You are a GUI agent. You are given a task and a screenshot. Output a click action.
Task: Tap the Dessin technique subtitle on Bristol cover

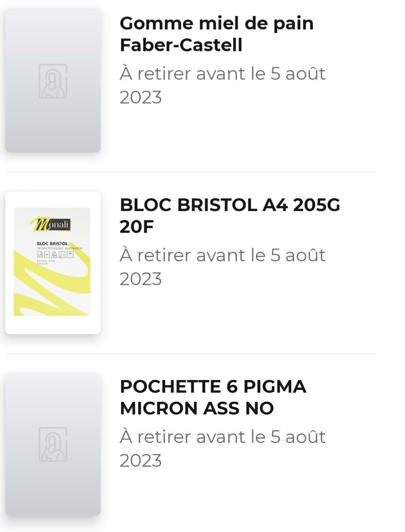click(x=59, y=248)
